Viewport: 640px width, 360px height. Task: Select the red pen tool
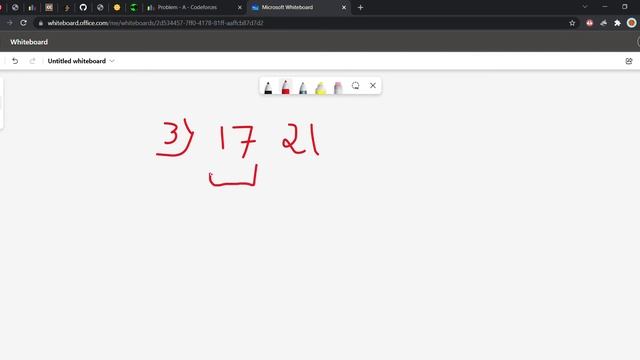[x=285, y=87]
